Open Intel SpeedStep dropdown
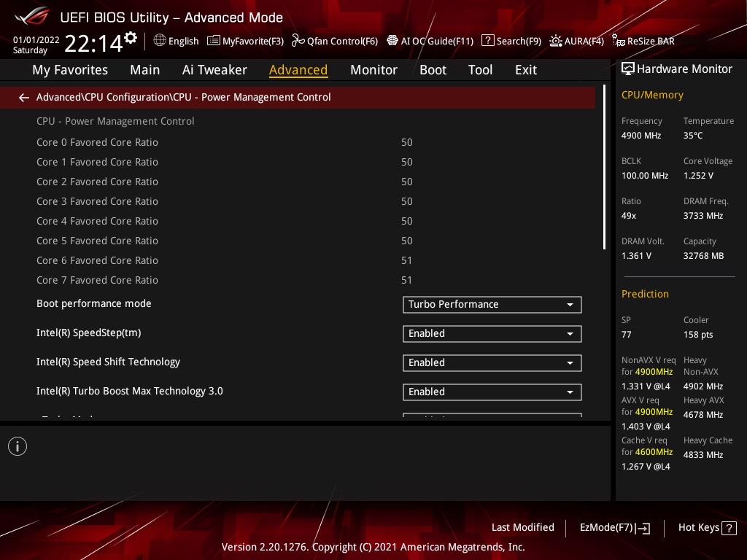The height and width of the screenshot is (560, 747). click(492, 334)
